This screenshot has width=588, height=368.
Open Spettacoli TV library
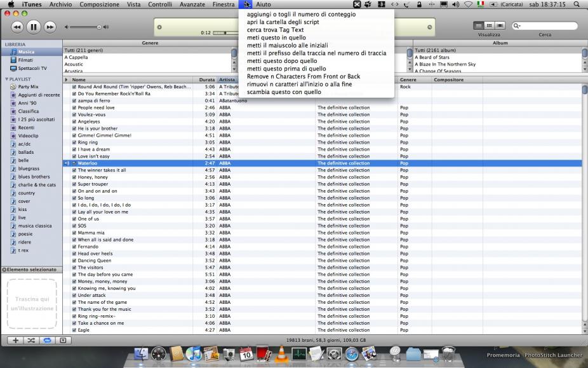[32, 69]
